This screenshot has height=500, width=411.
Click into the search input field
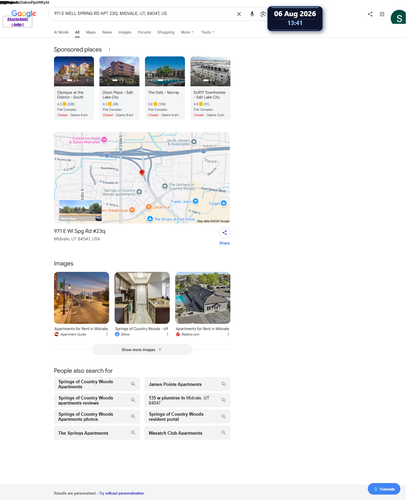143,14
